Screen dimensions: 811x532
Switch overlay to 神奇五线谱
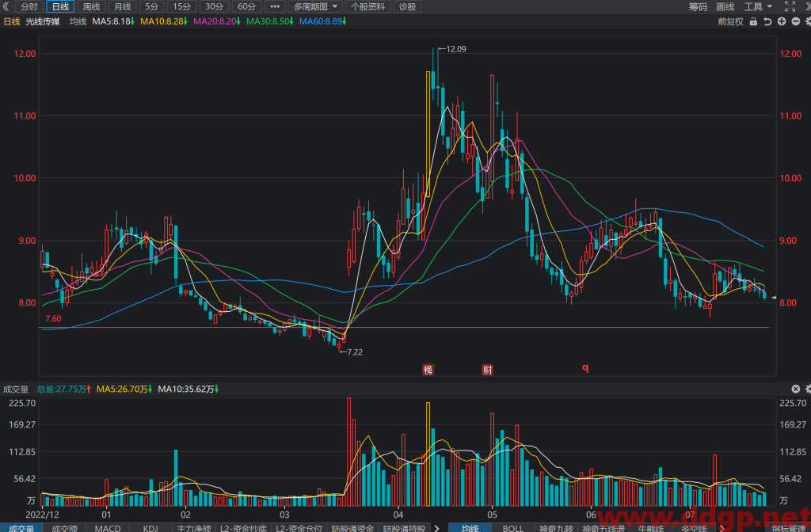point(603,528)
